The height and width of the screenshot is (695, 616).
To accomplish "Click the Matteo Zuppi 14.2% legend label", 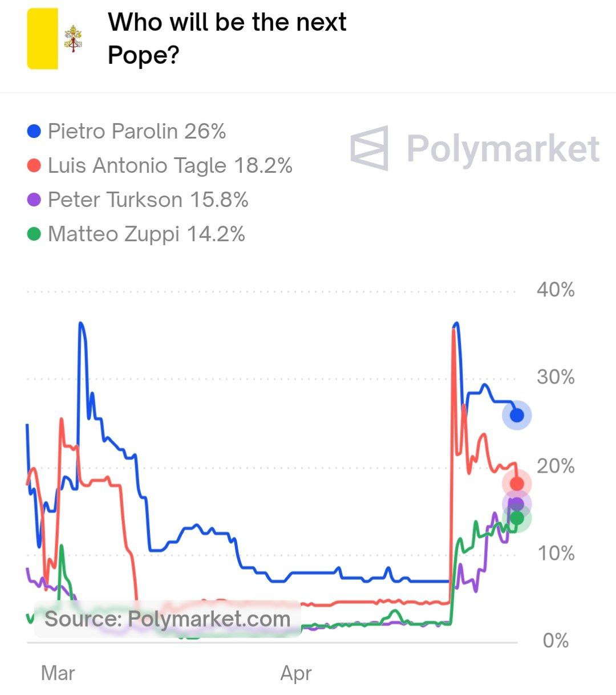I will point(147,234).
